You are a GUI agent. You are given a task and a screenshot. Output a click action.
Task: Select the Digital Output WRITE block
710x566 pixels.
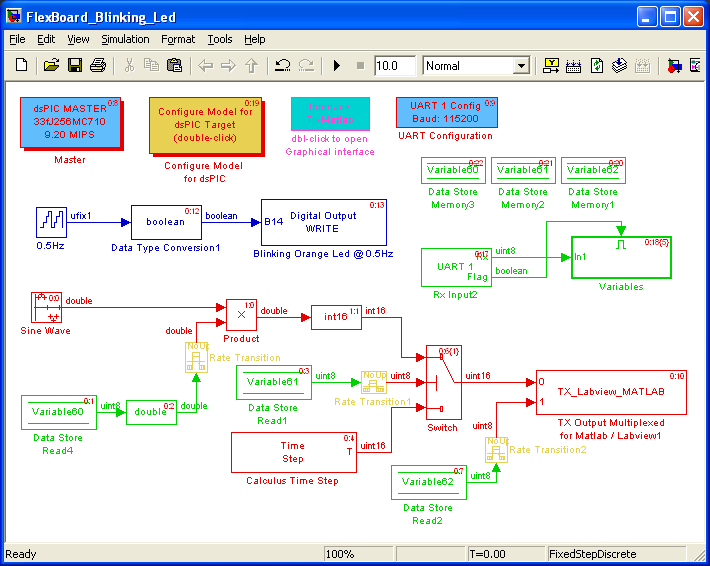point(324,222)
